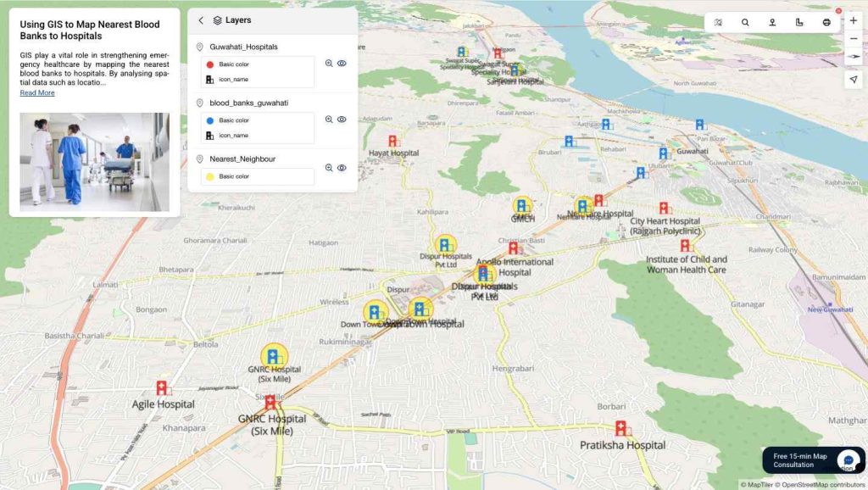Zoom to blood_banks_guwahati extent with its magnifier icon

[328, 119]
